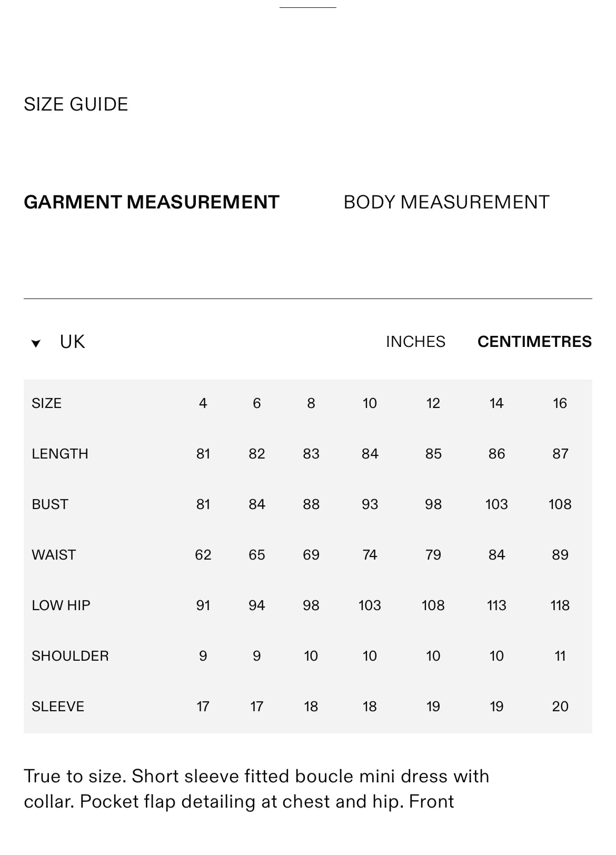Viewport: 616px width, 855px height.
Task: Select size 14 column header
Action: coord(496,403)
